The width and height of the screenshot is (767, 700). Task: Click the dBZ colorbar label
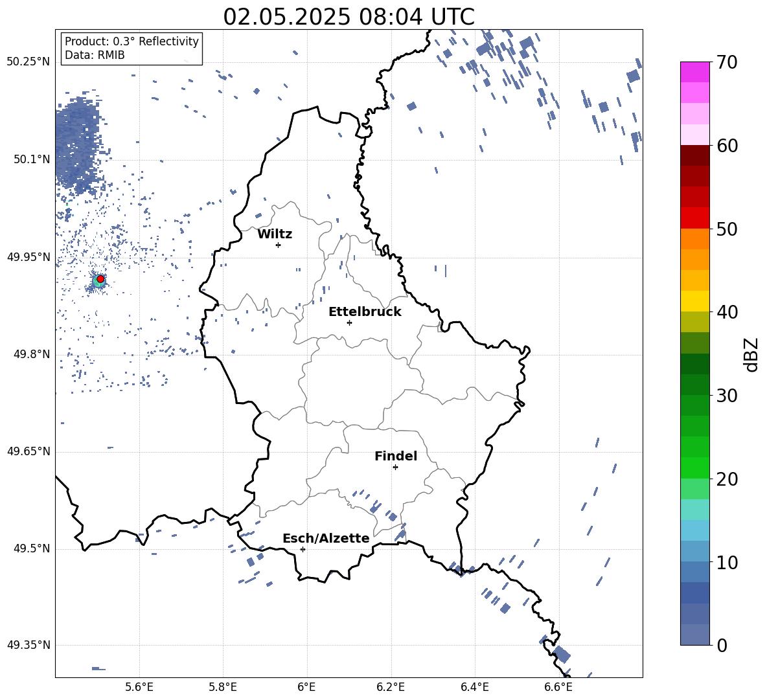(751, 354)
